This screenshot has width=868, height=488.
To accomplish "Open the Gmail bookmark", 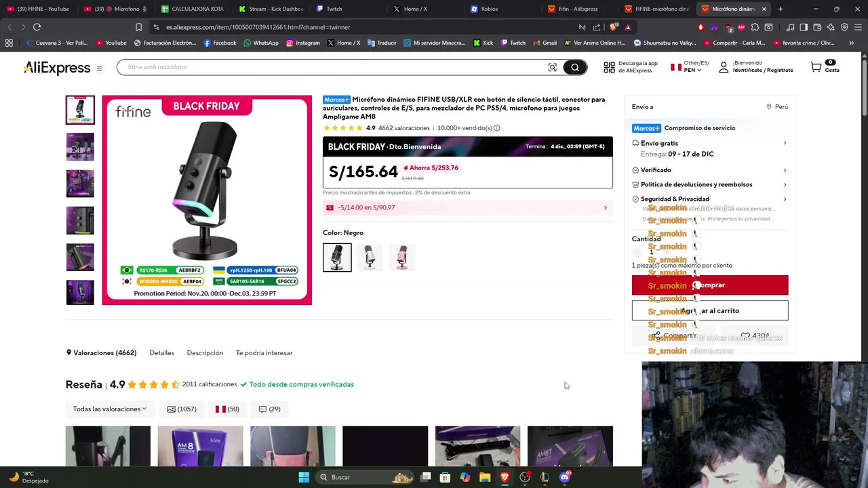I will pyautogui.click(x=545, y=43).
